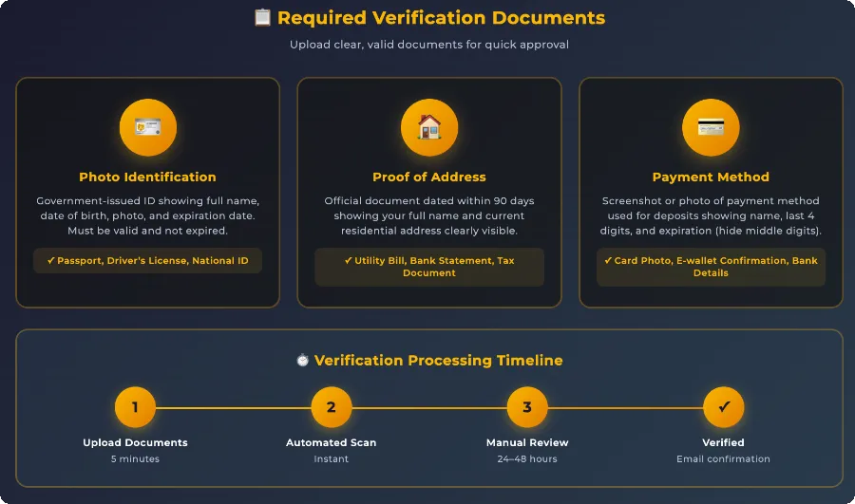Select step 2 circle Automated Scan

point(331,407)
